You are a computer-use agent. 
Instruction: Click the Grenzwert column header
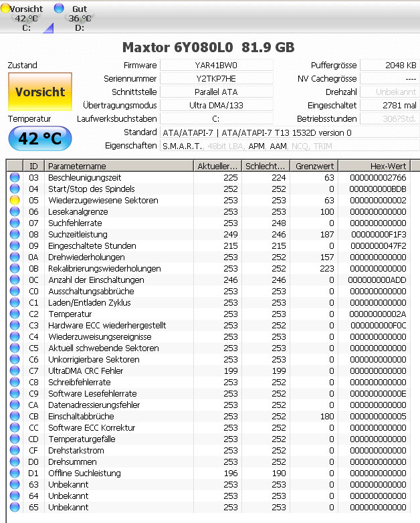pos(314,166)
